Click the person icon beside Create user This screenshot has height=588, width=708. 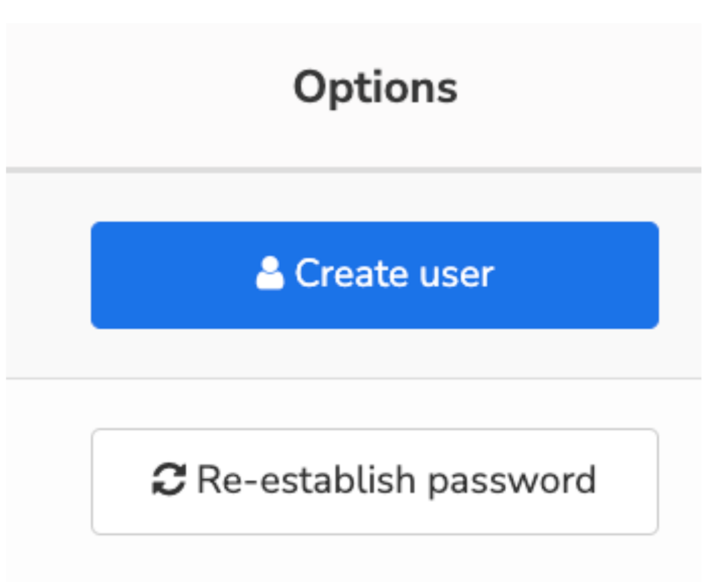pos(270,273)
